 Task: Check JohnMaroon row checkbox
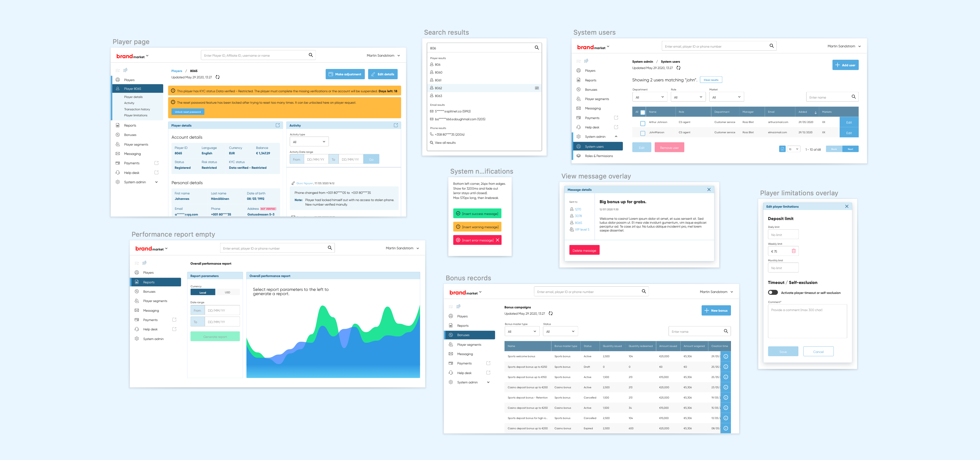[643, 133]
